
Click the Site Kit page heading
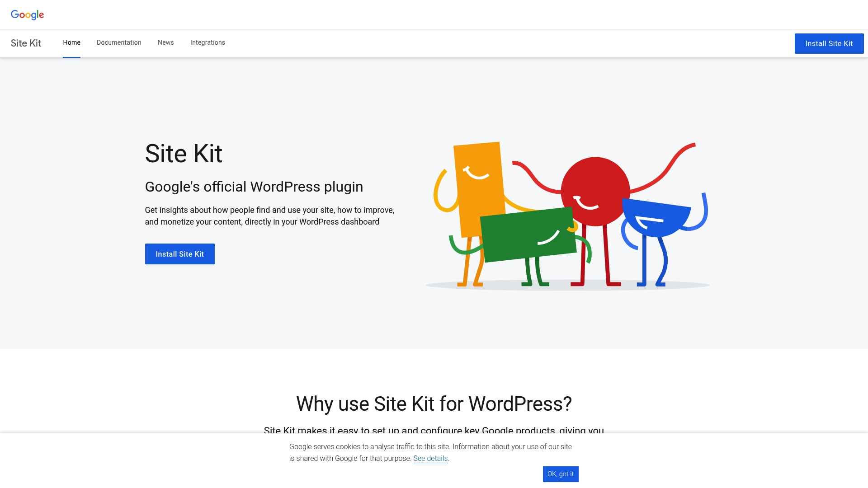point(184,154)
